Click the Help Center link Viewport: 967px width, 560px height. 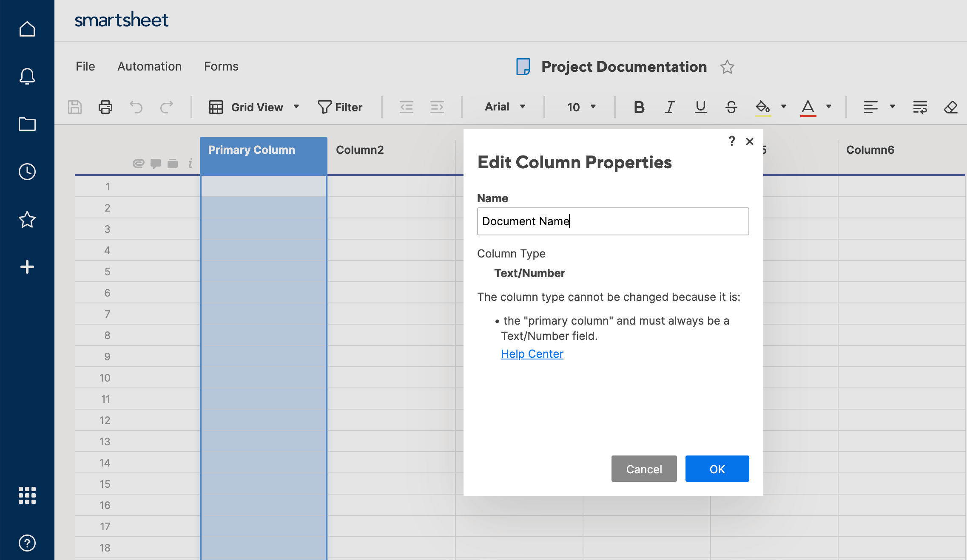[x=532, y=354]
